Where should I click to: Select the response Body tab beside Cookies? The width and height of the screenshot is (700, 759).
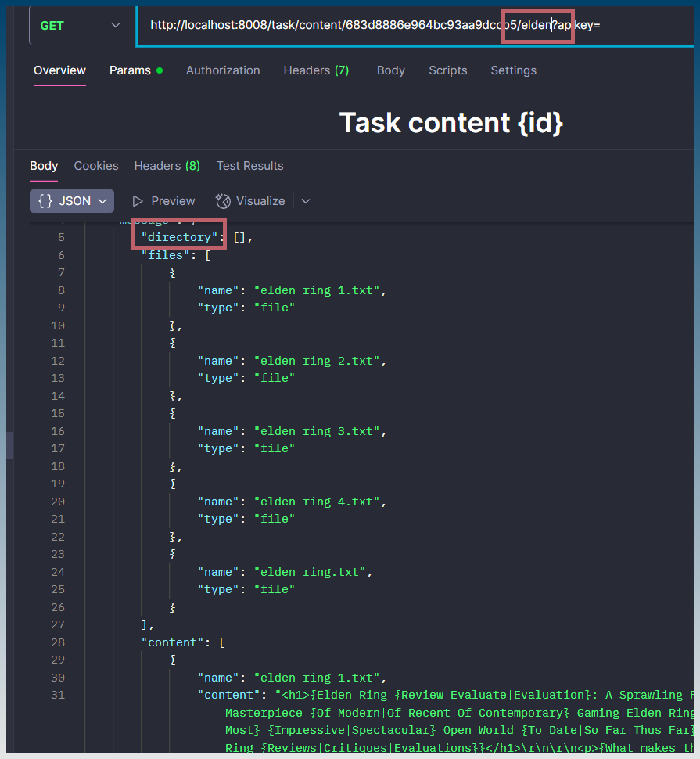[x=44, y=166]
